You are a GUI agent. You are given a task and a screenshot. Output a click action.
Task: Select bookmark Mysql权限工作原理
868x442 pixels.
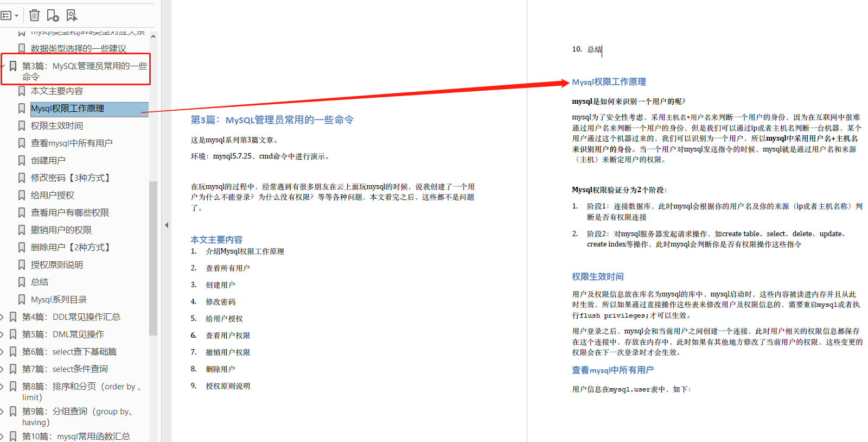click(67, 109)
